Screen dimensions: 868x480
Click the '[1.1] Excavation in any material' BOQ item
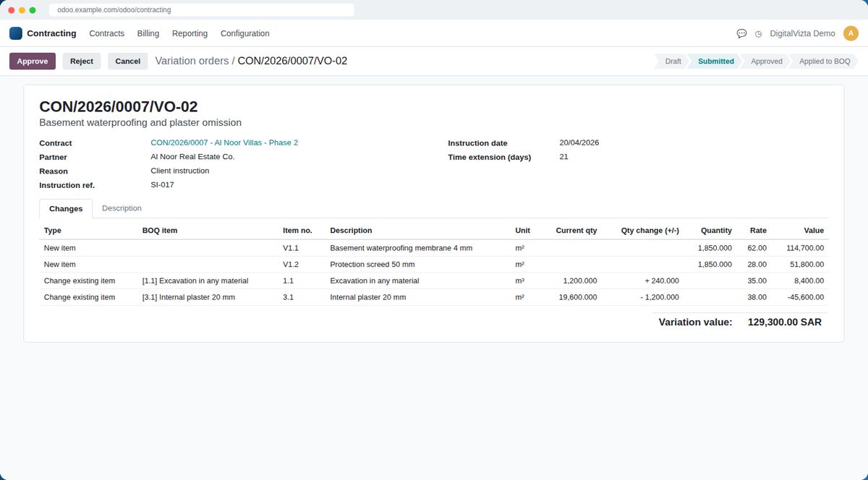pyautogui.click(x=195, y=280)
